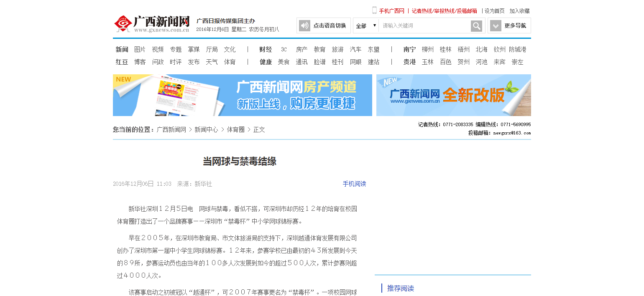Open the 天气 navigation item

pyautogui.click(x=212, y=62)
